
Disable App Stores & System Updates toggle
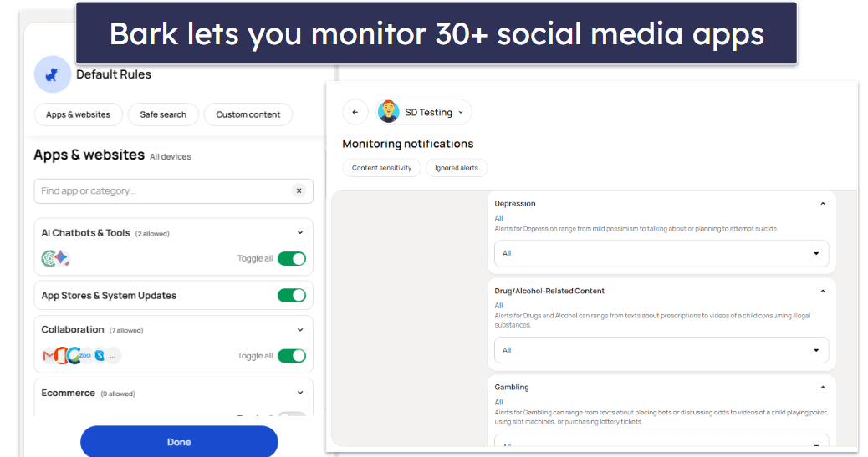click(292, 296)
